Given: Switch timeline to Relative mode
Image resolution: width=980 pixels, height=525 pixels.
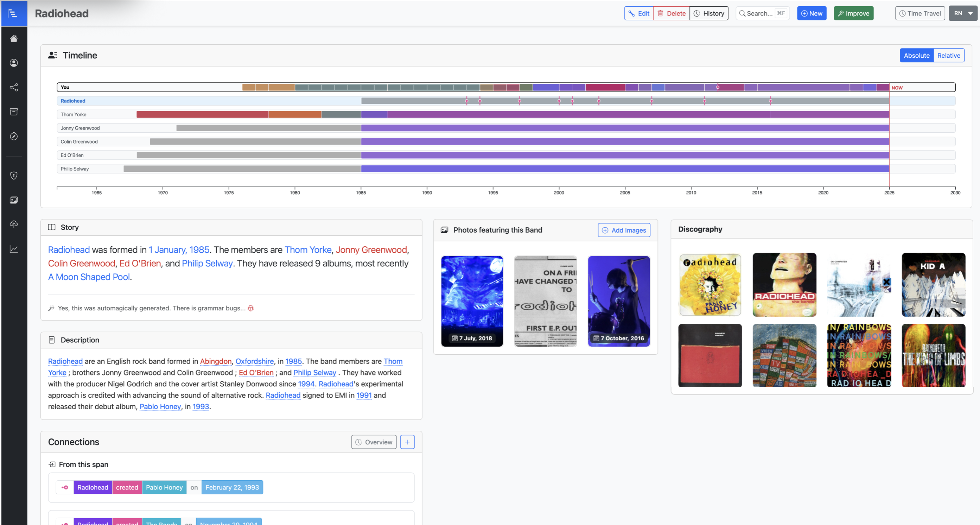Looking at the screenshot, I should pos(948,56).
